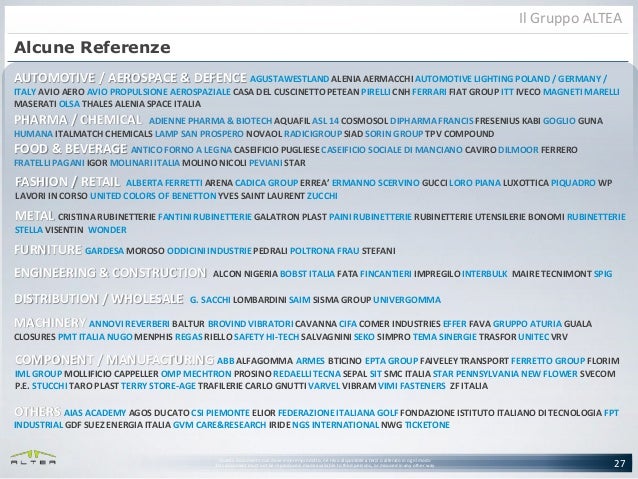Click the ITALMATCH CHEMICALS reference
This screenshot has width=638, height=479.
point(104,134)
